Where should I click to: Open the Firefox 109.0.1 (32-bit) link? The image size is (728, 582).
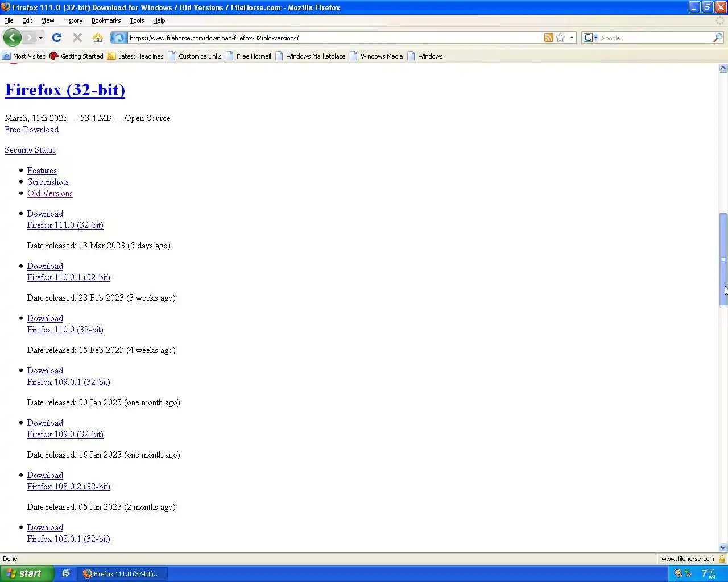point(69,382)
